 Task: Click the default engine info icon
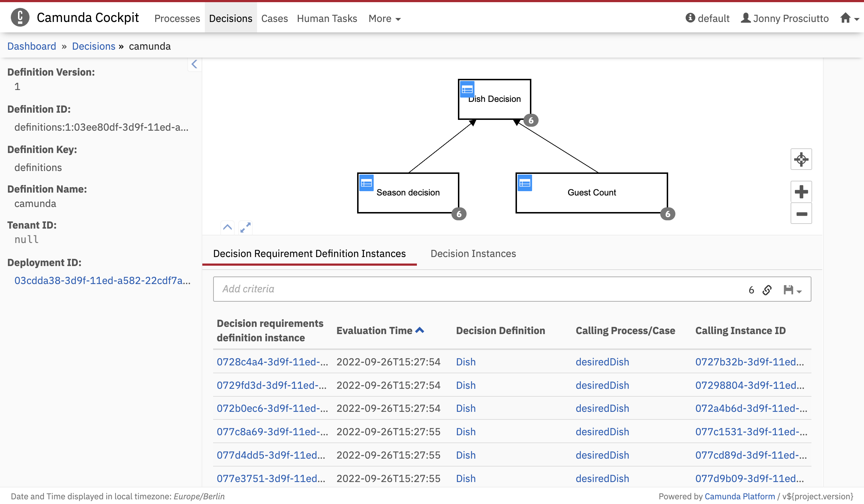(690, 18)
